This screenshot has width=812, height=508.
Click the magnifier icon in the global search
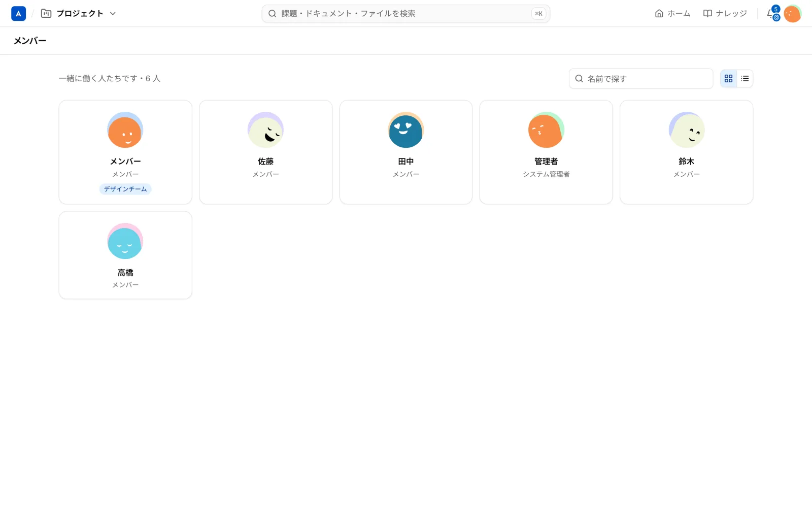pyautogui.click(x=272, y=14)
